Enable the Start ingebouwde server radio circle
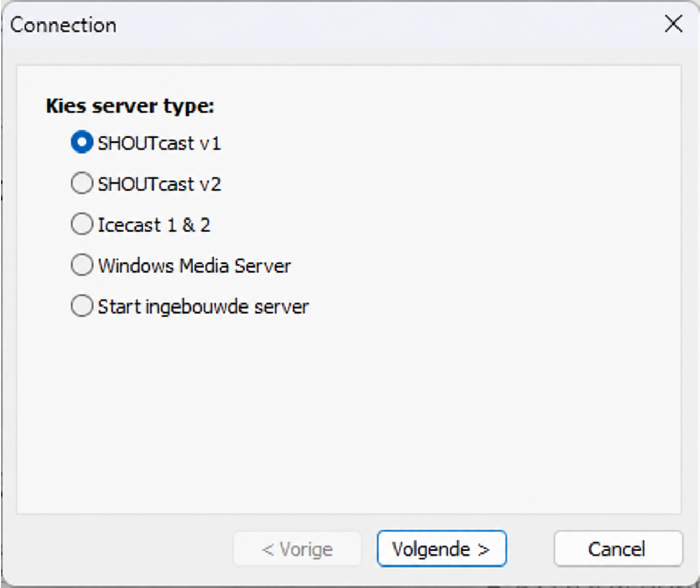The width and height of the screenshot is (700, 588). [82, 306]
